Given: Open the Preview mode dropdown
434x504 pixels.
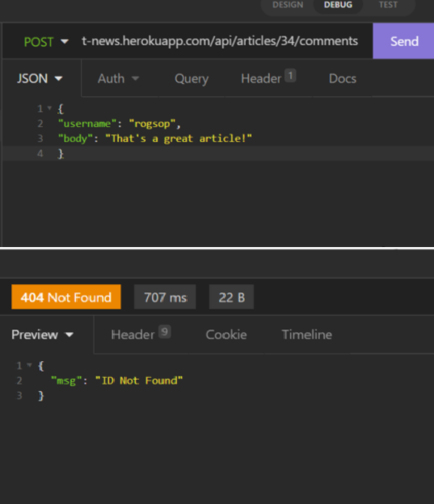Looking at the screenshot, I should pos(43,335).
